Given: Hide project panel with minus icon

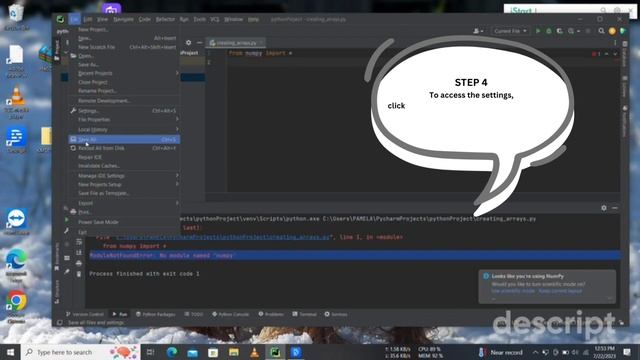Looking at the screenshot, I should click(x=199, y=42).
